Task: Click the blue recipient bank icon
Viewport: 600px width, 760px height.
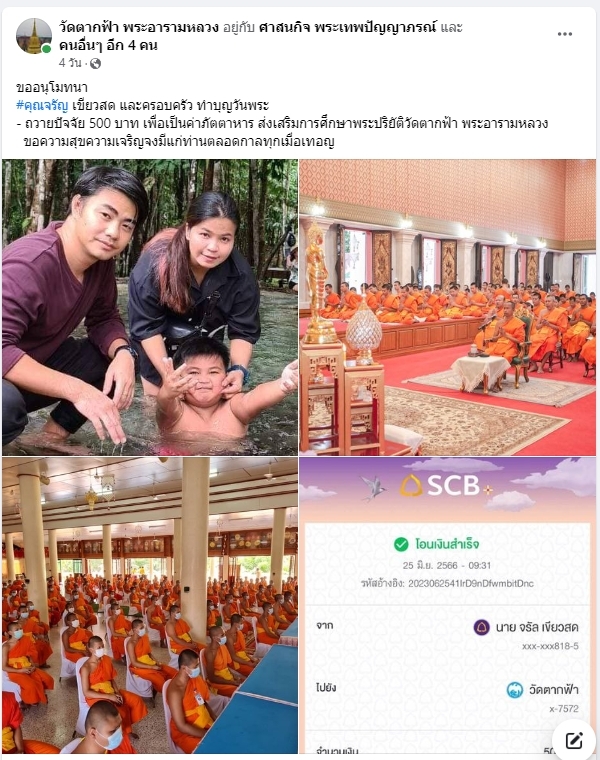Action: [515, 689]
